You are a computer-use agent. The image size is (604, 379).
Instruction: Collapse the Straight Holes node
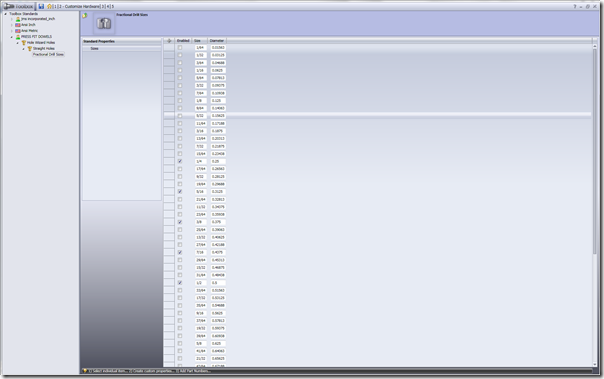tap(23, 49)
